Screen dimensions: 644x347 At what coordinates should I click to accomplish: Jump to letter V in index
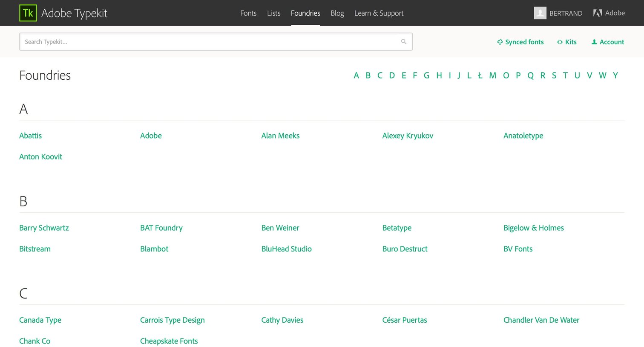pyautogui.click(x=589, y=75)
